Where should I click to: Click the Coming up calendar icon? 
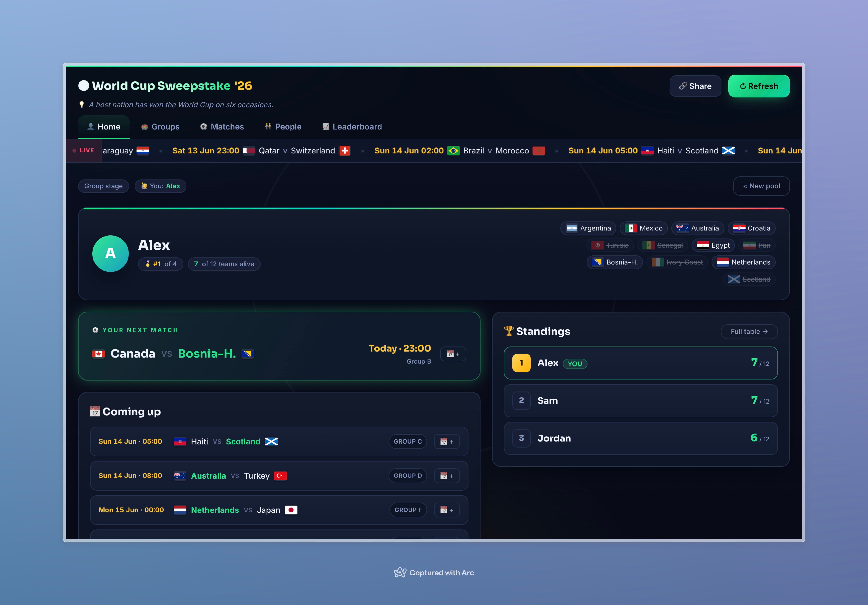(95, 411)
